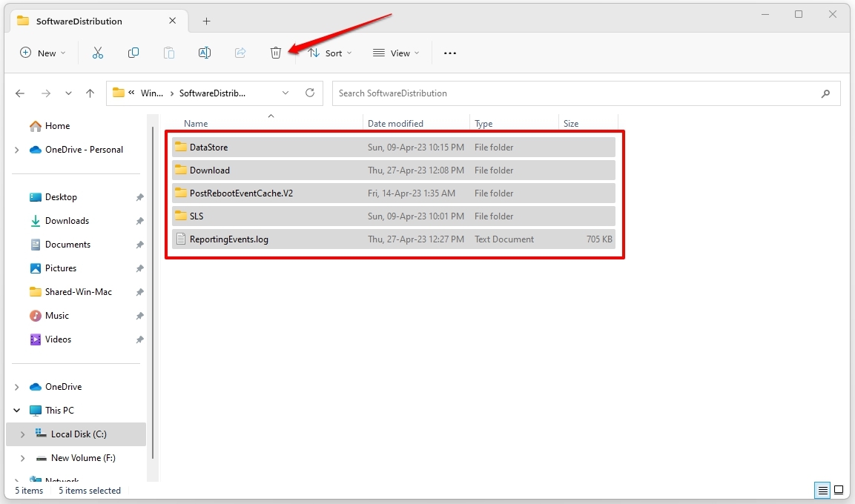Click the 5 items selected status text

point(90,491)
